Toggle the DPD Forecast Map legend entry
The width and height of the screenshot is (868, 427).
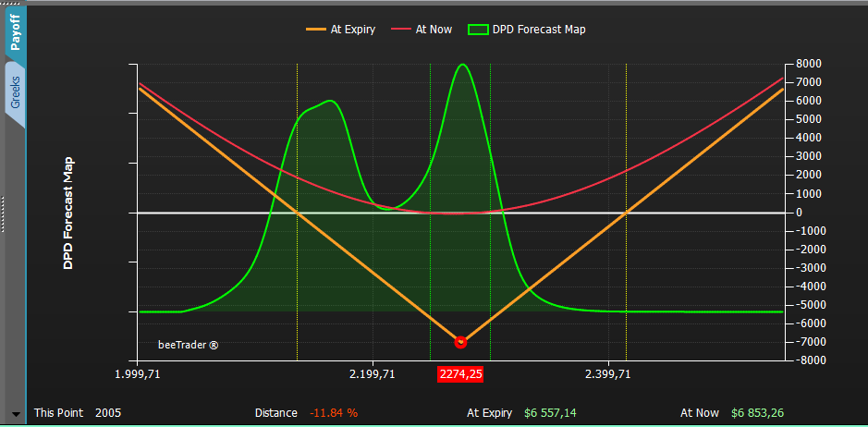point(527,30)
